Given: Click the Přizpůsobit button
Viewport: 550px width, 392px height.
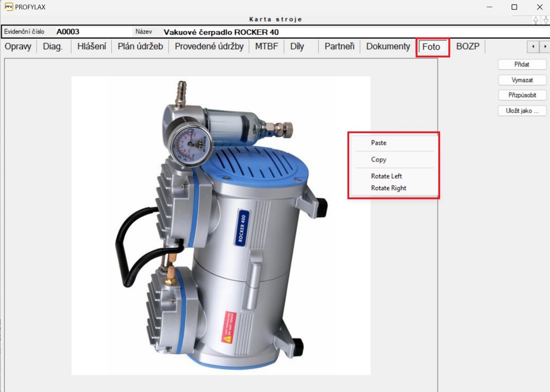Looking at the screenshot, I should 522,95.
